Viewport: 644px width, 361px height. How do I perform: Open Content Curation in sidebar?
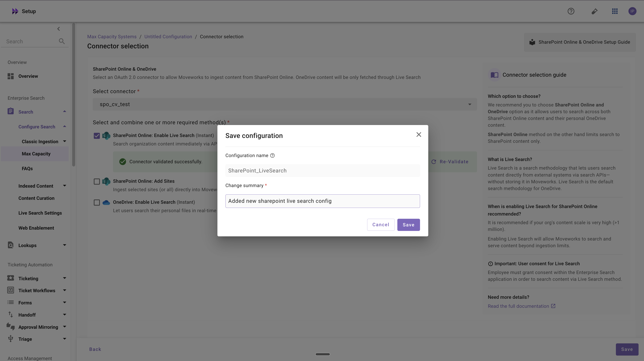[x=36, y=198]
